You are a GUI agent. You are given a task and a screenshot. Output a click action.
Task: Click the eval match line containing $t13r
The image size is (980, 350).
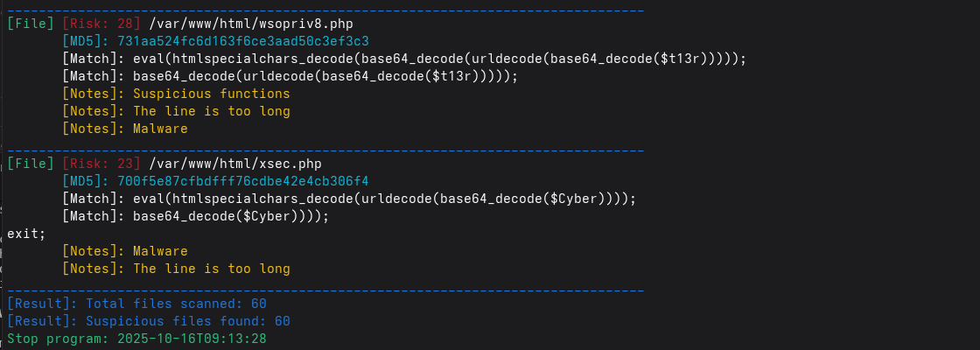440,59
